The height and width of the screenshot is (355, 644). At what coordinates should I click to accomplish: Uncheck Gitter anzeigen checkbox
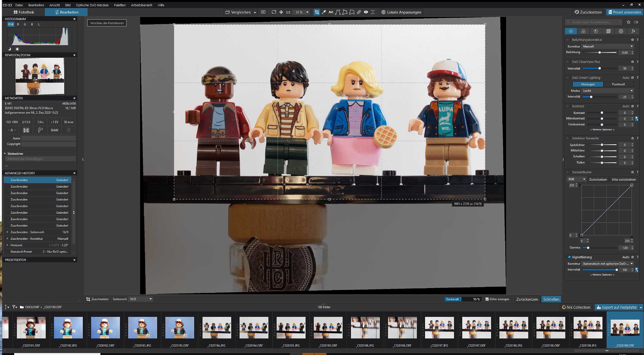(x=487, y=299)
